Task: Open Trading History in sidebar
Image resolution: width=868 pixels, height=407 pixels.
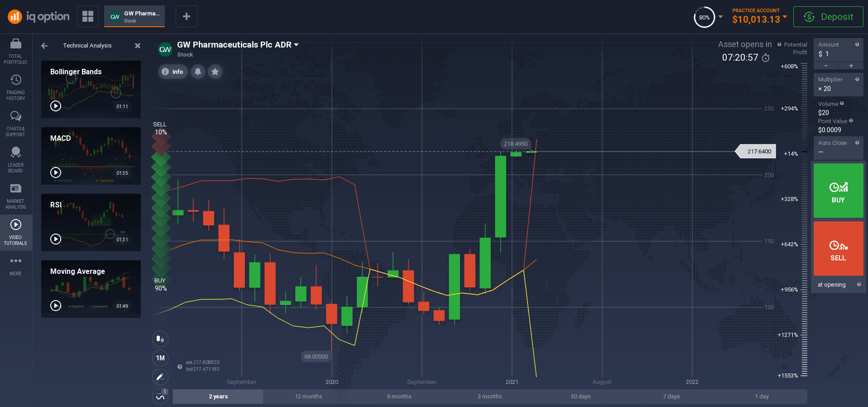Action: click(x=15, y=88)
